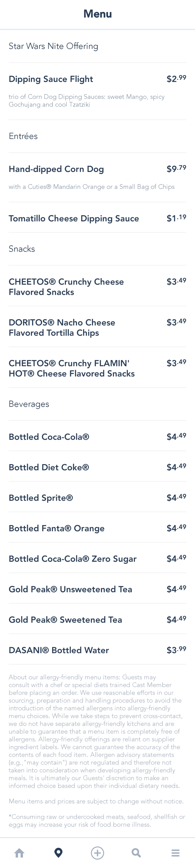Select Gold Peak Unsweetened Tea
Screen dimensions: 195x868
click(x=71, y=589)
